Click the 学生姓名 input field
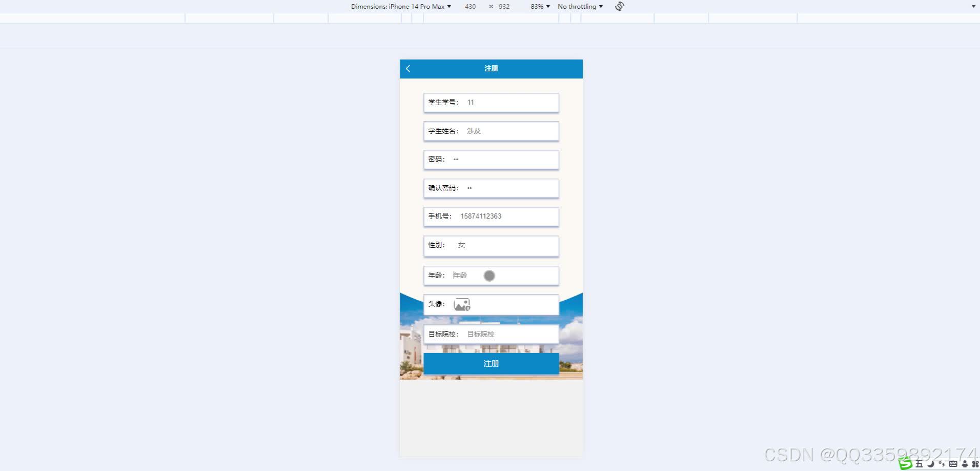Screen dimensions: 980x471 tap(491, 131)
